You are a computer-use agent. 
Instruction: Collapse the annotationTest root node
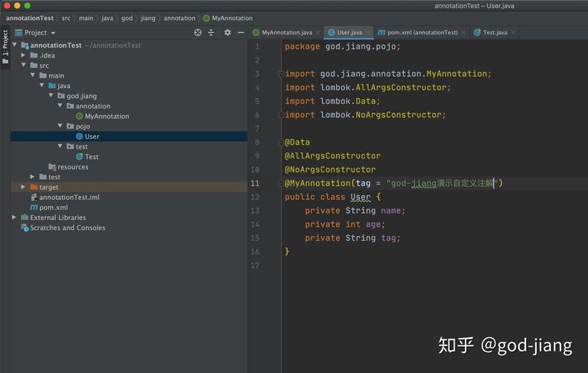(15, 45)
